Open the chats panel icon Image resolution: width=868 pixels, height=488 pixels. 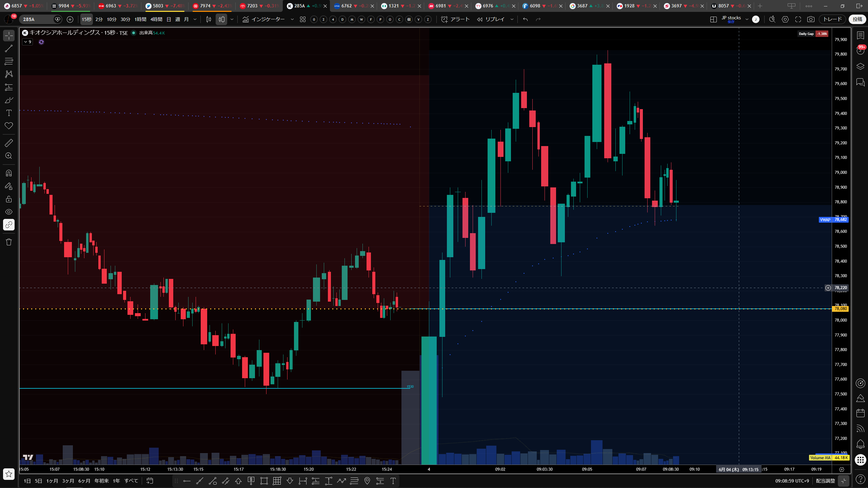pos(860,82)
